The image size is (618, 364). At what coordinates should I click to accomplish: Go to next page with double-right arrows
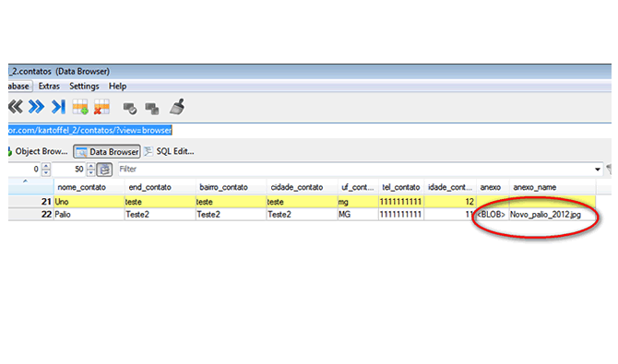tap(36, 107)
